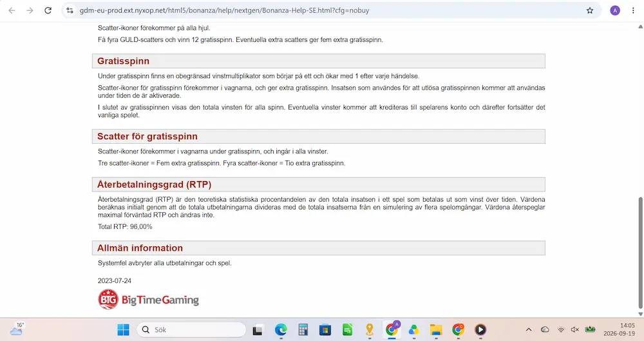
Task: Click the address bar URL field
Action: [328, 10]
